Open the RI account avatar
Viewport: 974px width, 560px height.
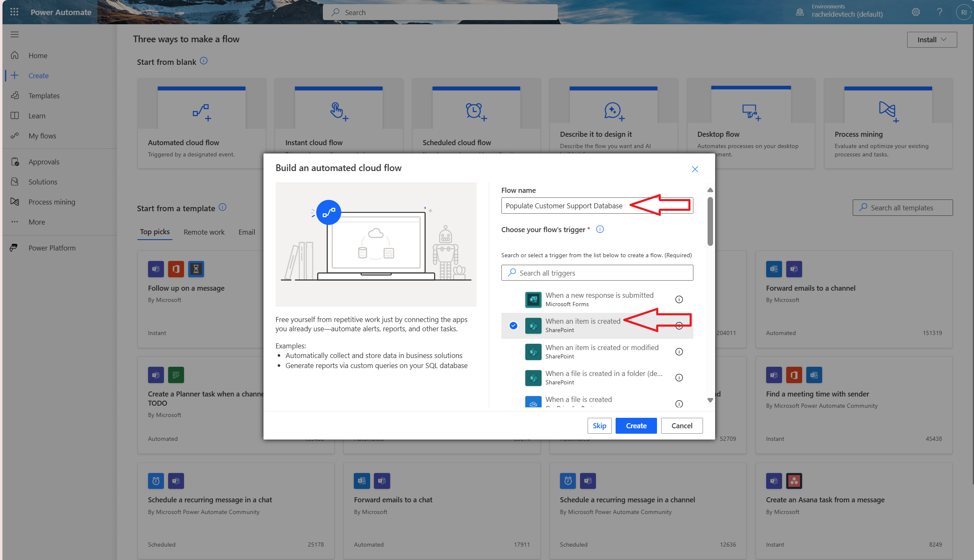tap(964, 12)
